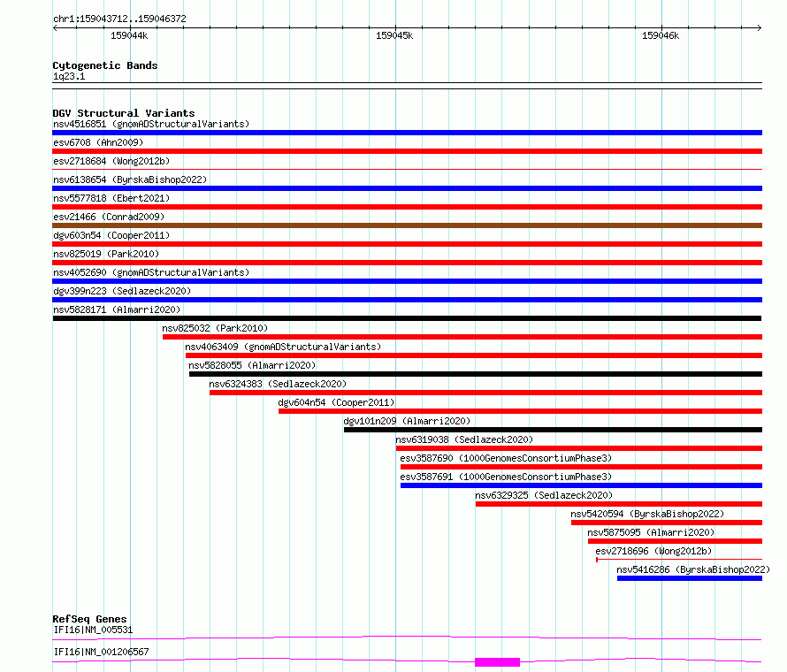Click the chr1:159043712..159046372 coordinates label
The image size is (787, 672).
pyautogui.click(x=119, y=19)
